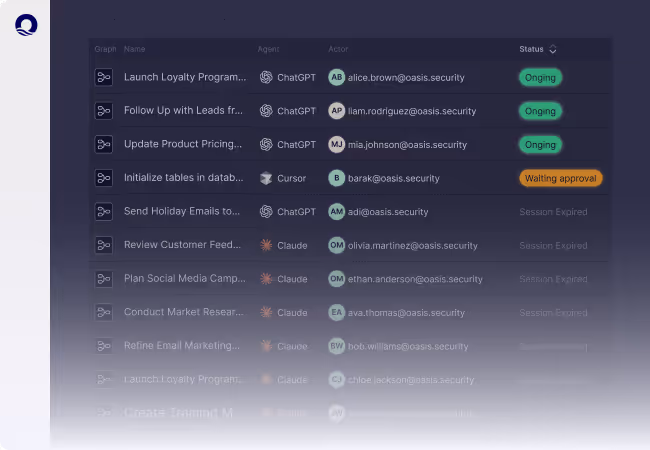The image size is (650, 450).
Task: Click Claude label in Review Customer Feed row
Action: (x=292, y=245)
